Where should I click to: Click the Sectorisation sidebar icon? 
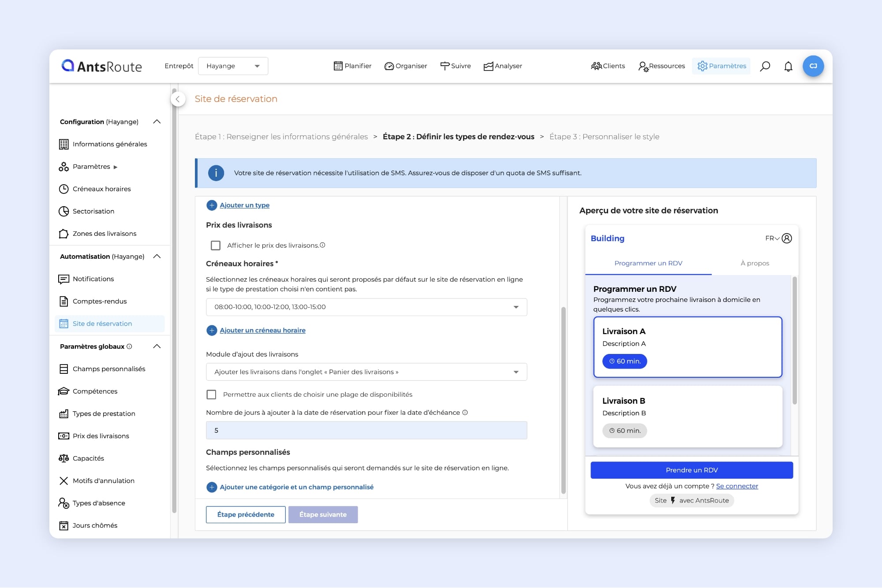[64, 212]
